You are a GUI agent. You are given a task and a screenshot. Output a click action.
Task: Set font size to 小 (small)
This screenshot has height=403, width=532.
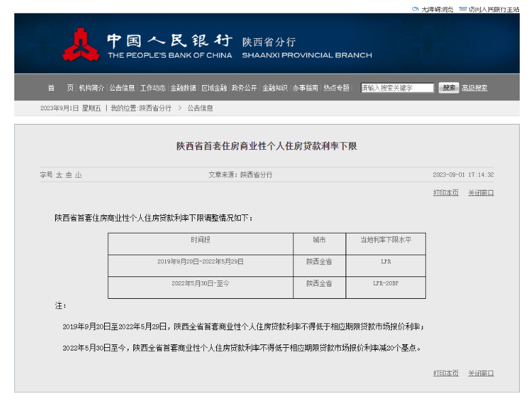point(78,175)
